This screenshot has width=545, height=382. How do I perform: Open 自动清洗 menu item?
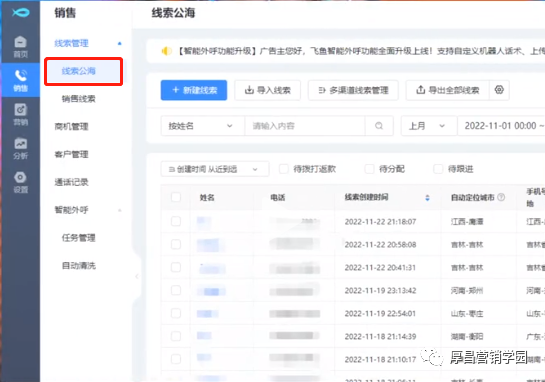click(79, 266)
